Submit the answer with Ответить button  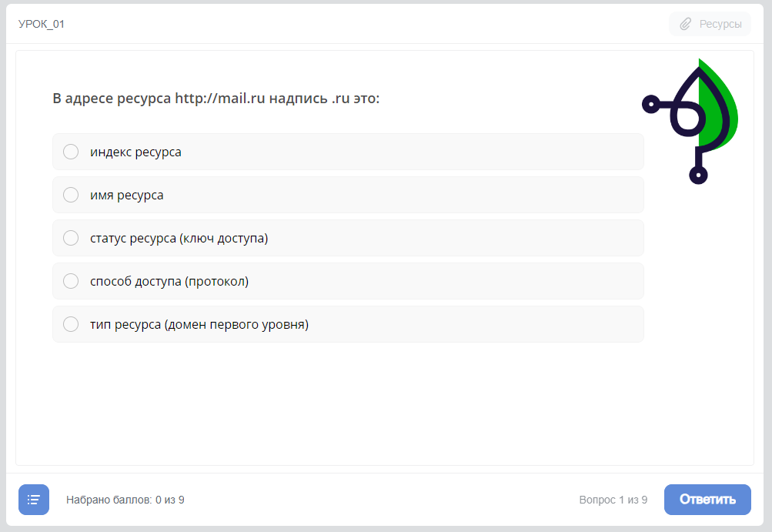tap(707, 500)
